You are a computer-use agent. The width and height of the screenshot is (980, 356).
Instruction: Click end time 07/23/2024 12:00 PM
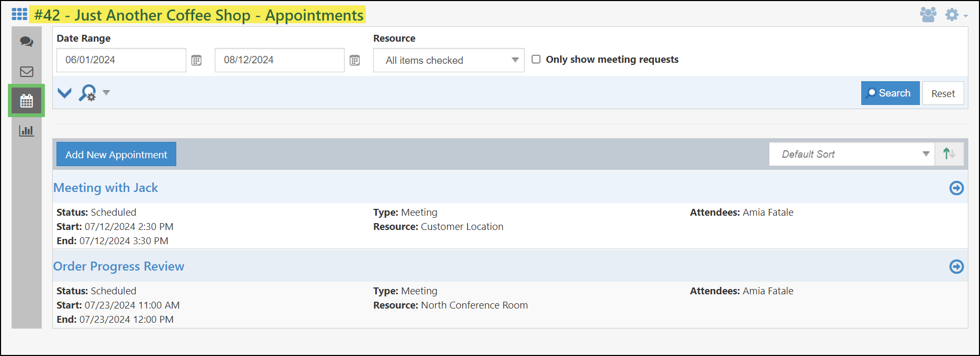click(127, 319)
